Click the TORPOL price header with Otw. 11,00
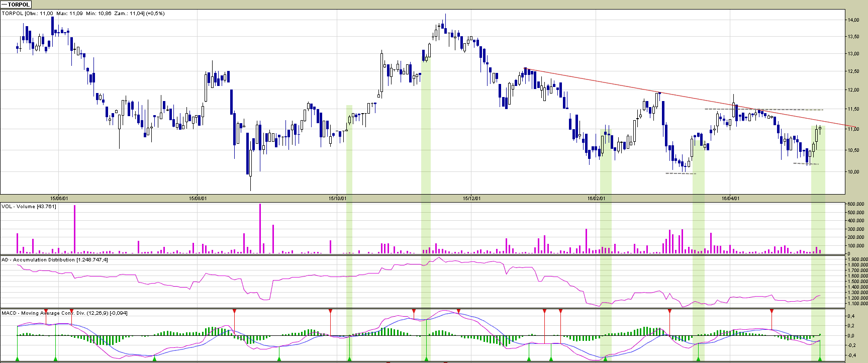 point(83,14)
